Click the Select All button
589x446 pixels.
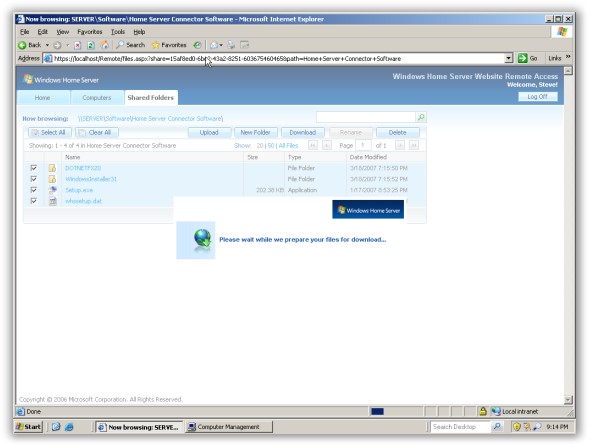pyautogui.click(x=50, y=133)
